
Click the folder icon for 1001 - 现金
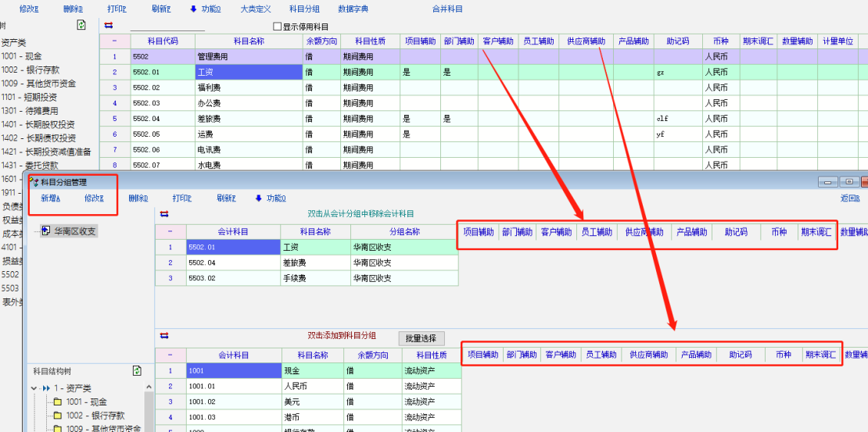pyautogui.click(x=57, y=402)
